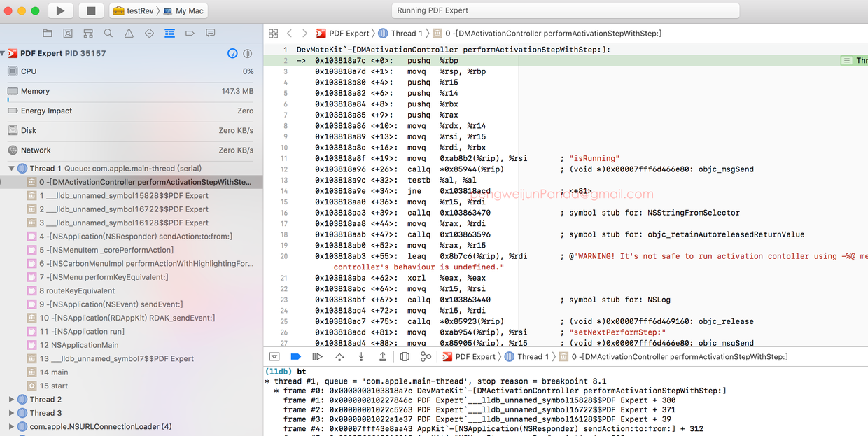
Task: Go back in editor history
Action: pos(289,33)
